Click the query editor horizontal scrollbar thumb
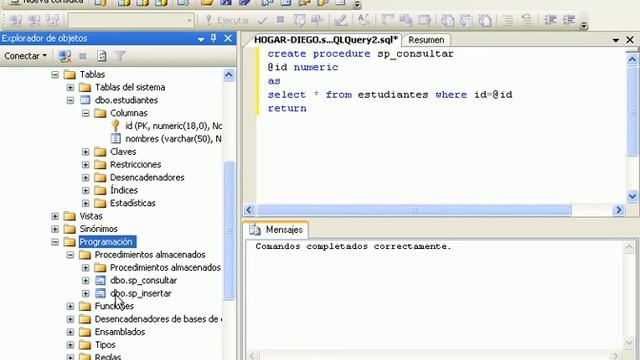The height and width of the screenshot is (360, 640). [x=414, y=210]
